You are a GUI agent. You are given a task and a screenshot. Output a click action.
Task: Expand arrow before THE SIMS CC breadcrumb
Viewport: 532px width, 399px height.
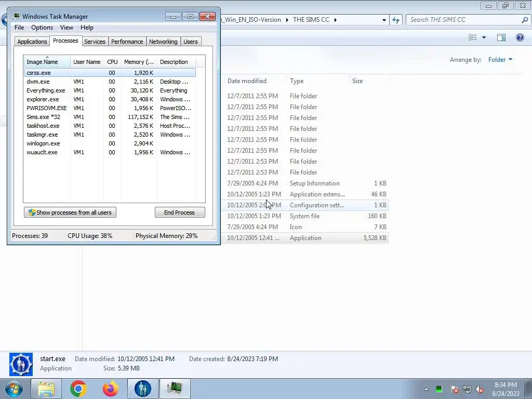coord(287,20)
